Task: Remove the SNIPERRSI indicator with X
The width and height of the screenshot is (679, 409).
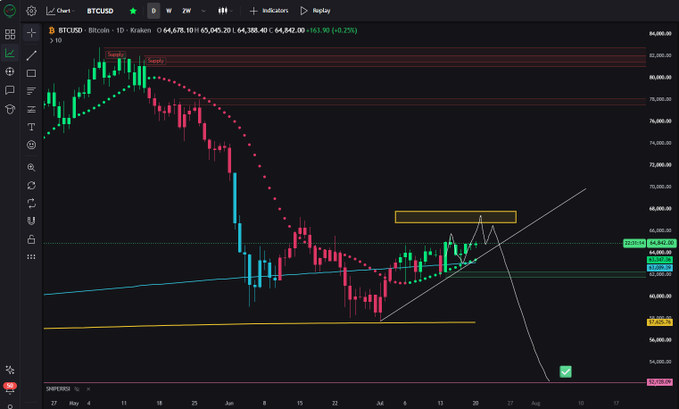Action: pyautogui.click(x=88, y=389)
